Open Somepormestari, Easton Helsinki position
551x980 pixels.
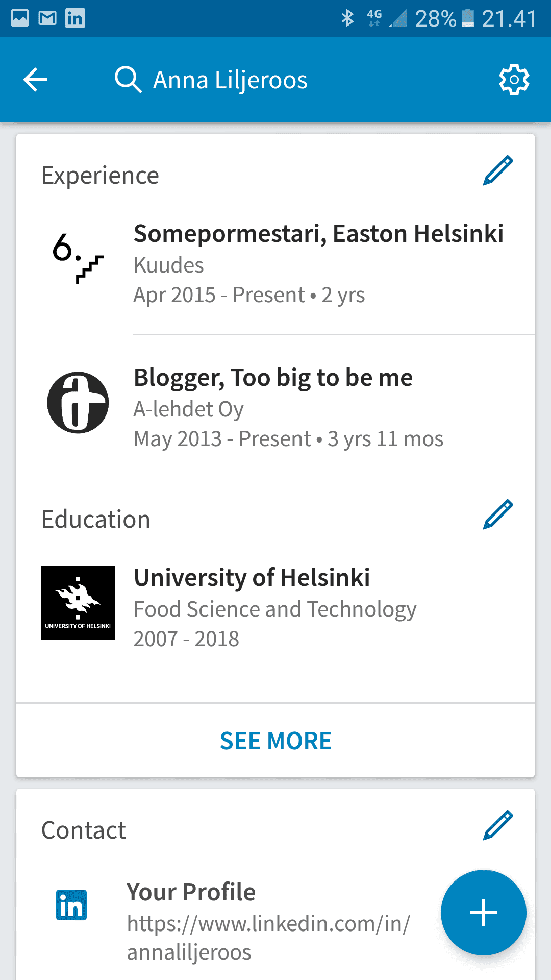point(318,234)
